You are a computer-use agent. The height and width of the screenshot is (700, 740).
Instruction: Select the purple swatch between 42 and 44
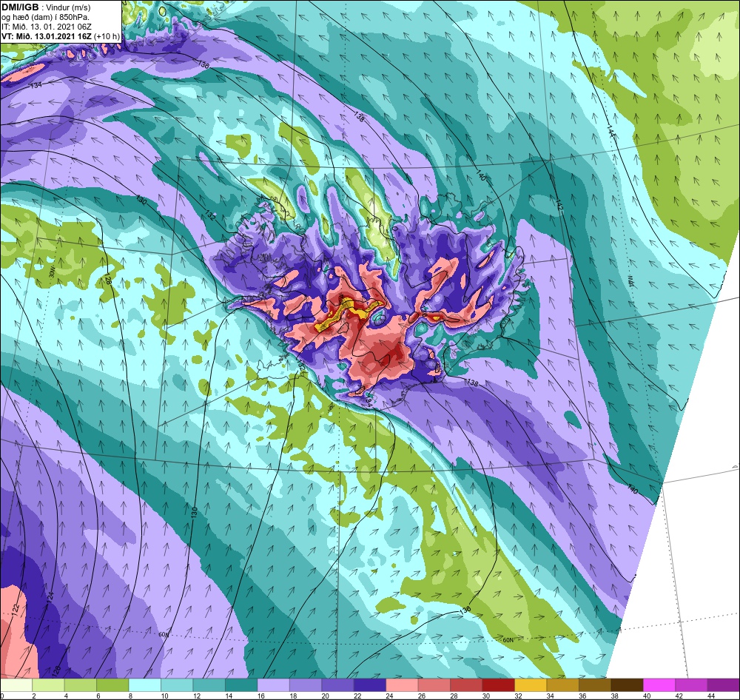pyautogui.click(x=691, y=685)
